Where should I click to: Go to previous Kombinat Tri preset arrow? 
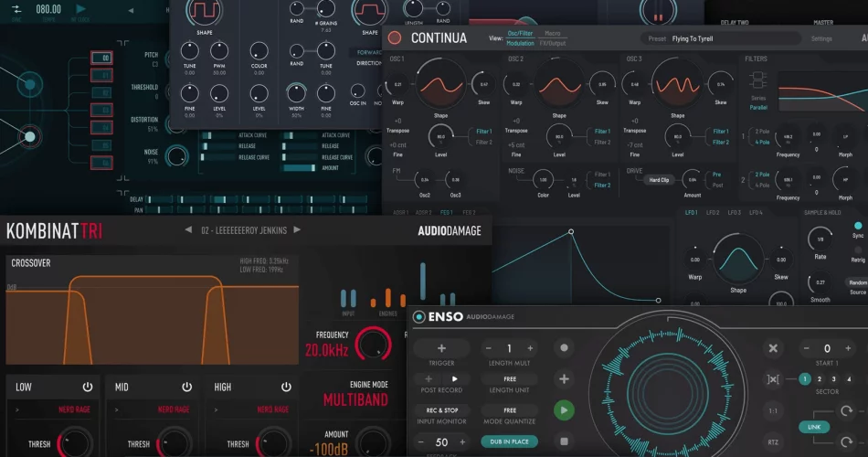click(x=188, y=229)
